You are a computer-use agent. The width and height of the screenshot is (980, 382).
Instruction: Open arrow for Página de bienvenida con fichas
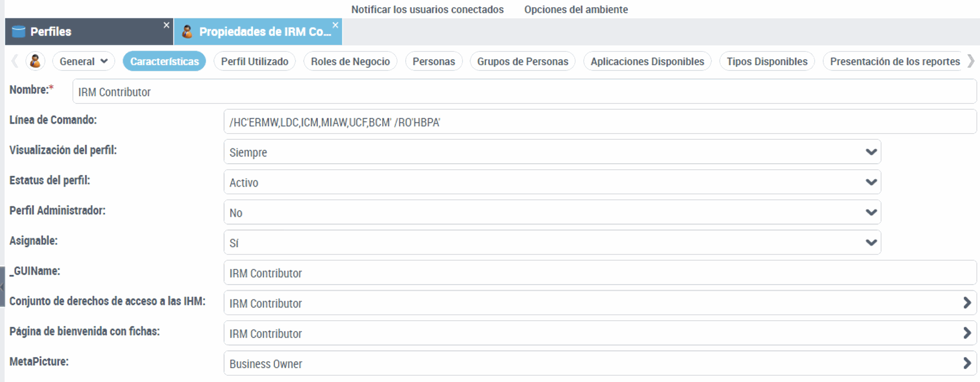click(x=967, y=333)
